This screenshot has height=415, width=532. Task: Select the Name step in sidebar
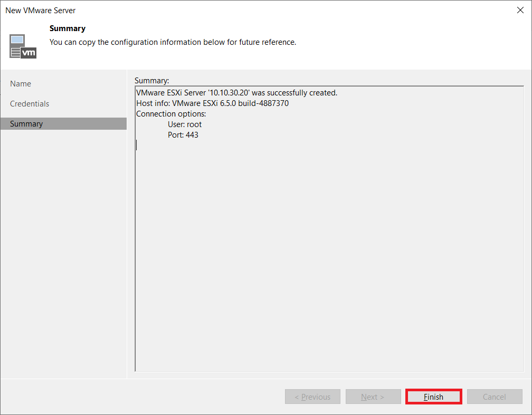click(x=21, y=84)
